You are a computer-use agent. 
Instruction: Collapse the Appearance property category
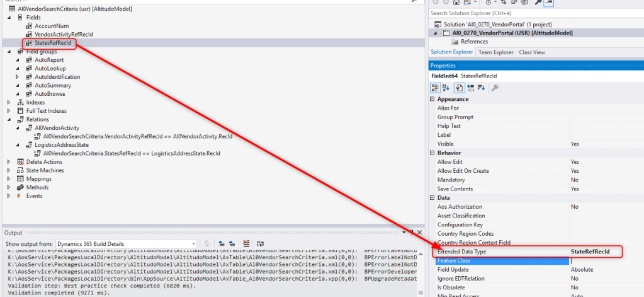pyautogui.click(x=432, y=99)
